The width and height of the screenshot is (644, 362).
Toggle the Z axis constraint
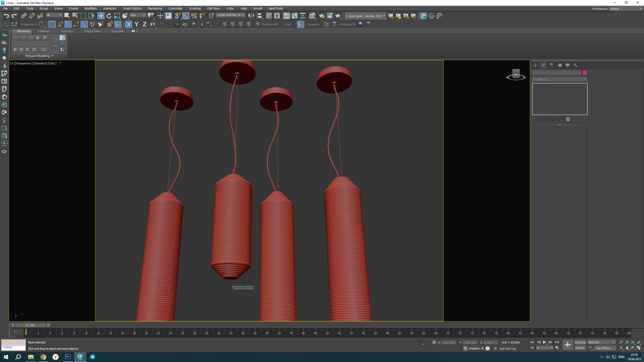click(144, 24)
